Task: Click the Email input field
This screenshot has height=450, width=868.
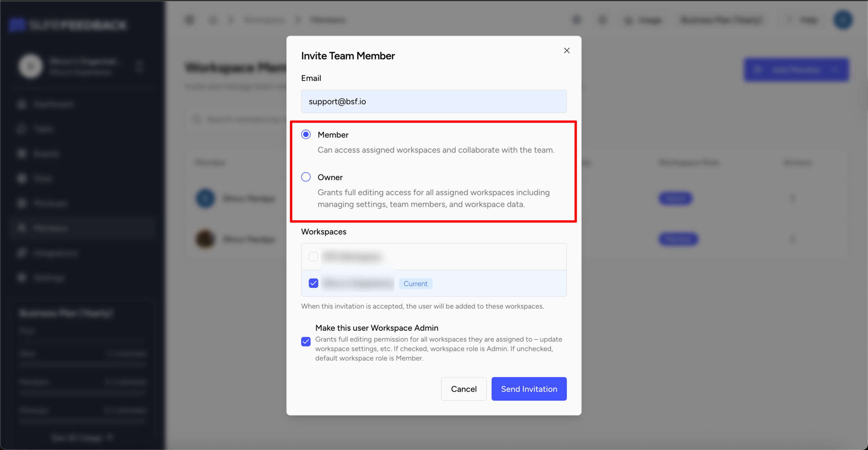Action: 434,101
